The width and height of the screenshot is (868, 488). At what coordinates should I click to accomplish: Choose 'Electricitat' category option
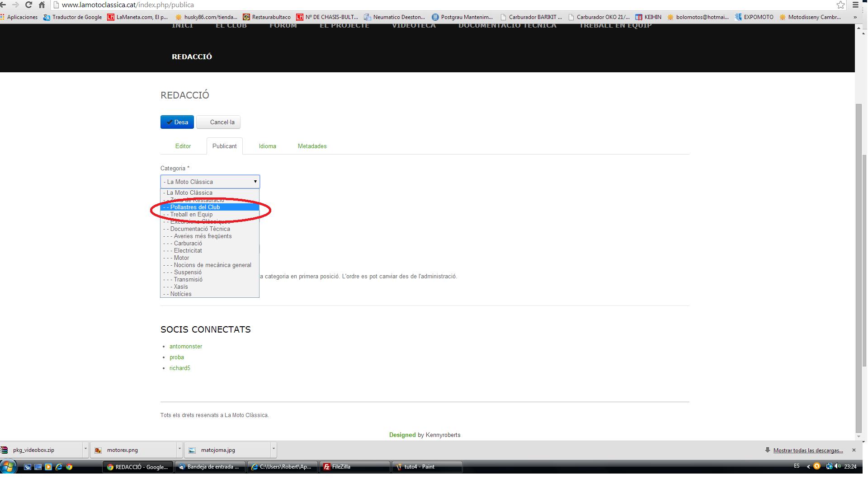[x=210, y=250]
